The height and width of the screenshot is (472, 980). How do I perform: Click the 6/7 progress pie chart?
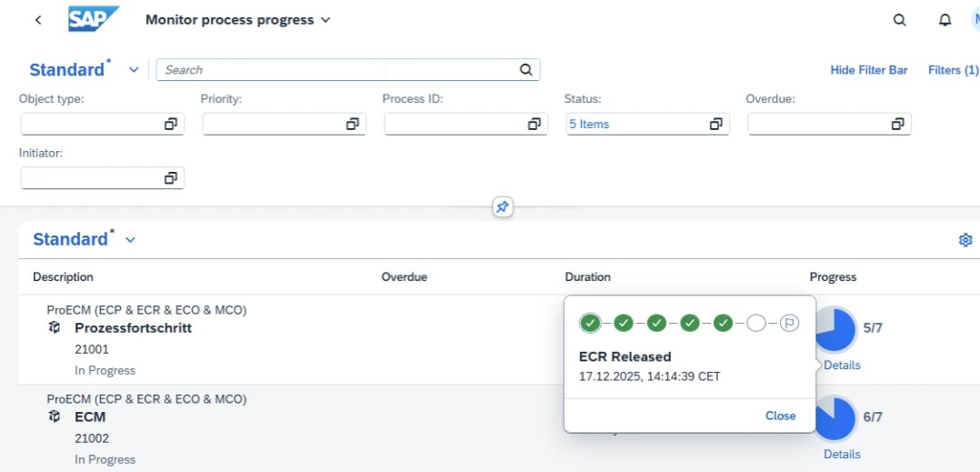(836, 418)
